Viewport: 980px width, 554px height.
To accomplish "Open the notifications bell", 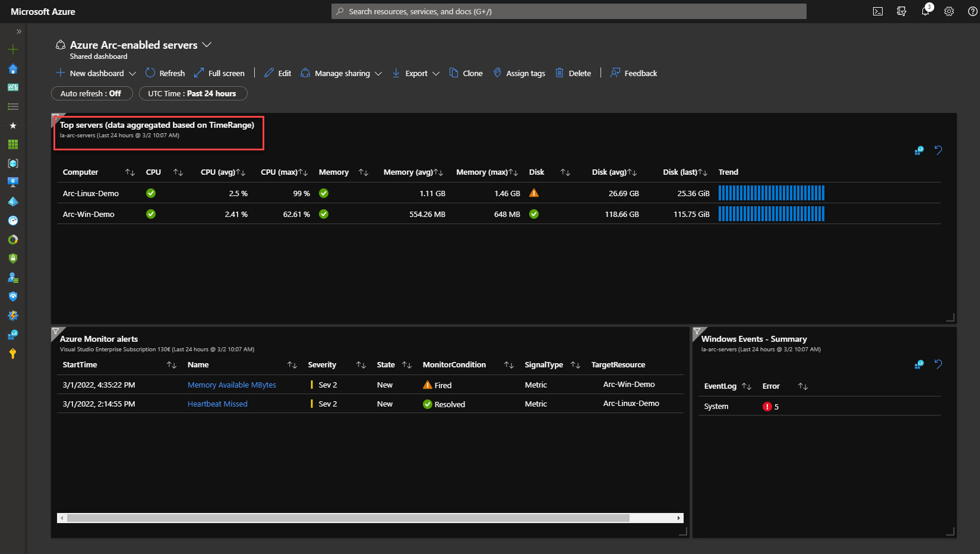I will (925, 11).
